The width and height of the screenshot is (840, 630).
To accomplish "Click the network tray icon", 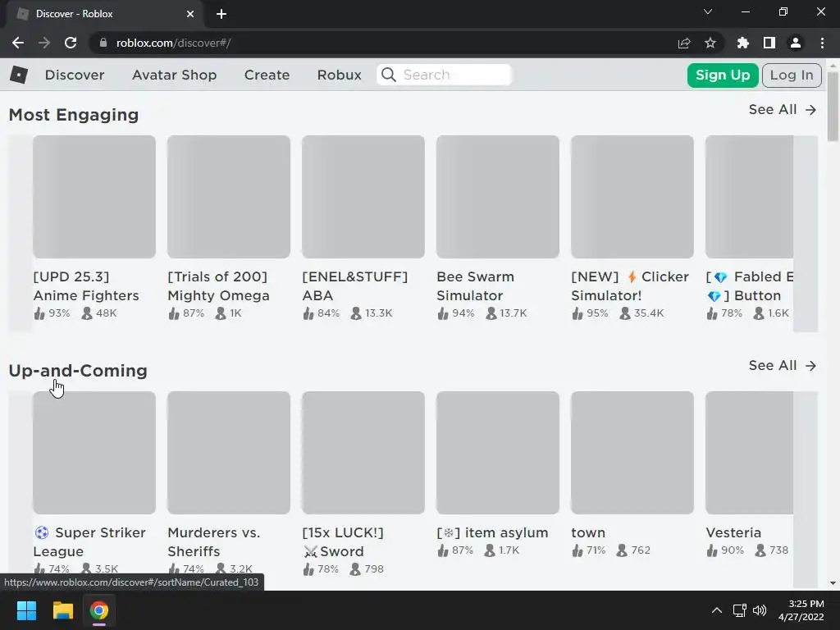I will [x=739, y=610].
